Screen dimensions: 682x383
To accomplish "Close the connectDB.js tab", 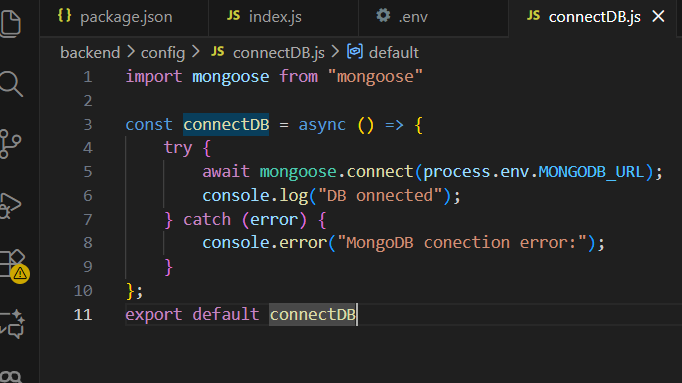I will (659, 17).
